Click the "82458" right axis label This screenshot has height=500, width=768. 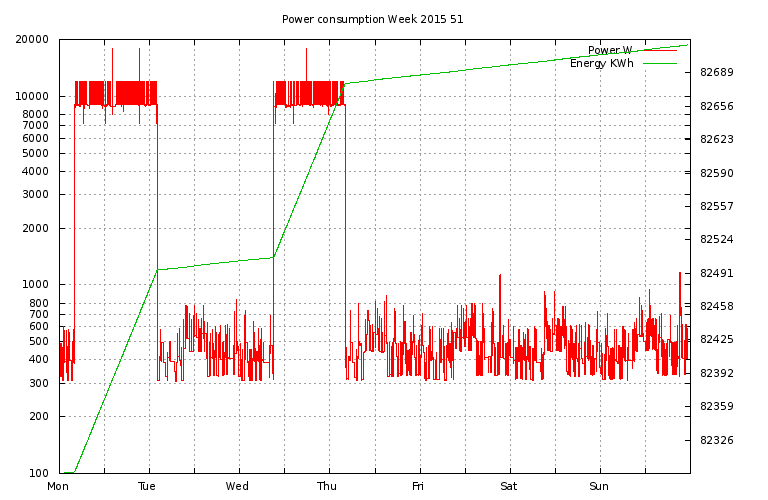point(717,306)
